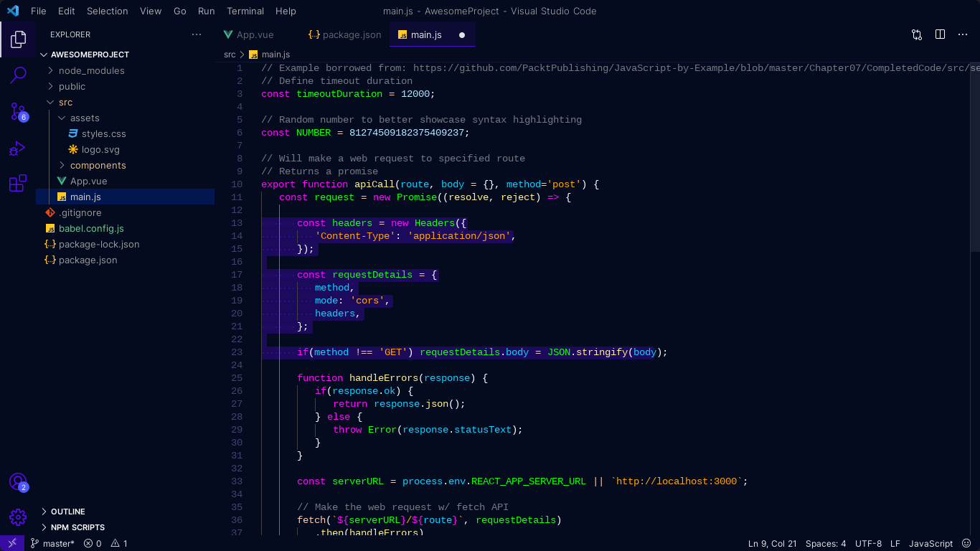Open the File menu
Screen dimensions: 980x551
[x=38, y=11]
